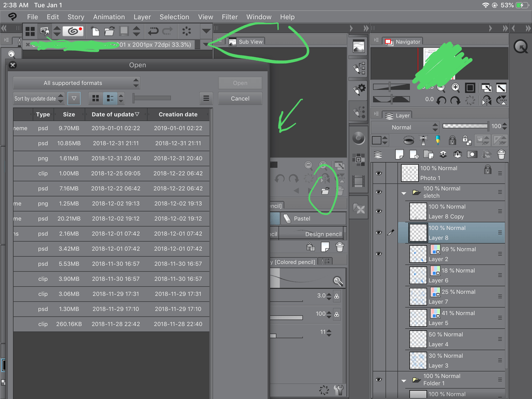Open CLIP STUDIO launcher icon in command bar
Viewport: 532px width, 399px height.
73,31
